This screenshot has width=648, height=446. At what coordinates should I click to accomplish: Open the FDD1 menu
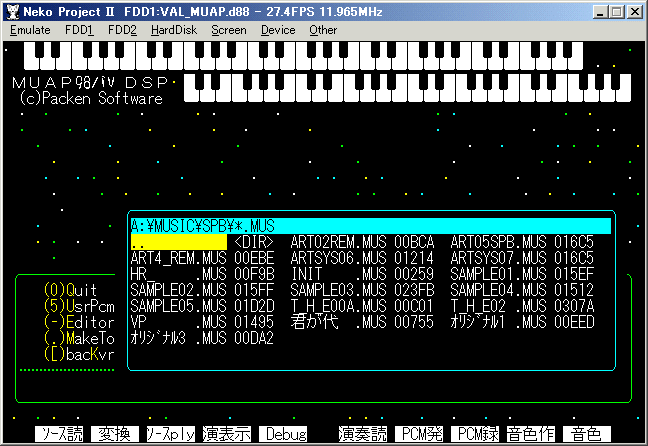pyautogui.click(x=79, y=30)
